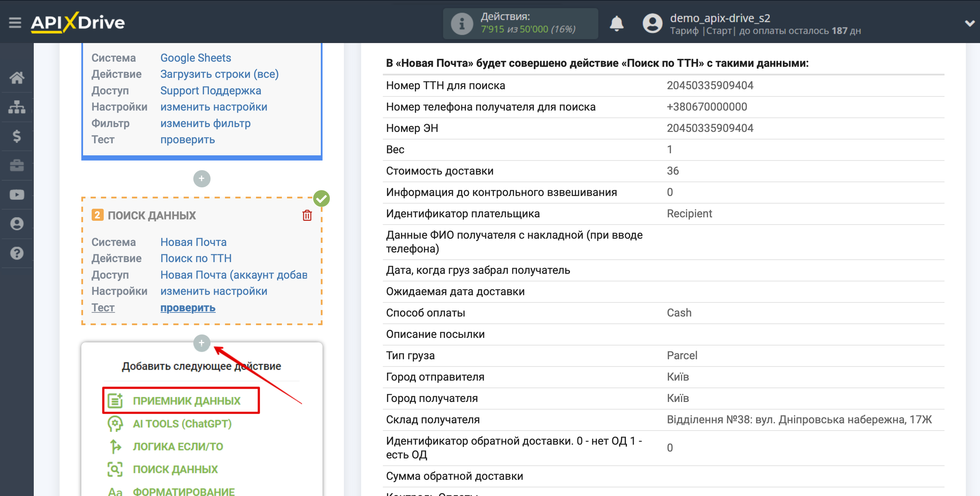Click TTN number 20450335909404 in first row
The width and height of the screenshot is (980, 496).
[x=710, y=85]
